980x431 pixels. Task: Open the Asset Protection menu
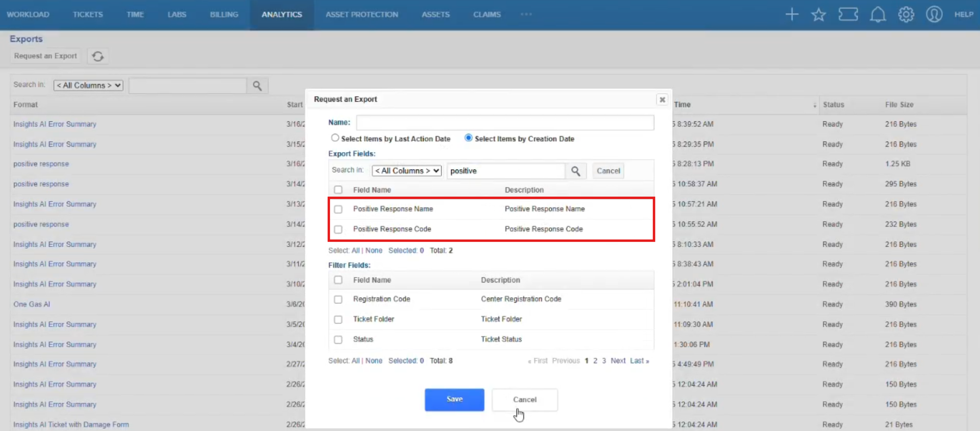coord(362,15)
